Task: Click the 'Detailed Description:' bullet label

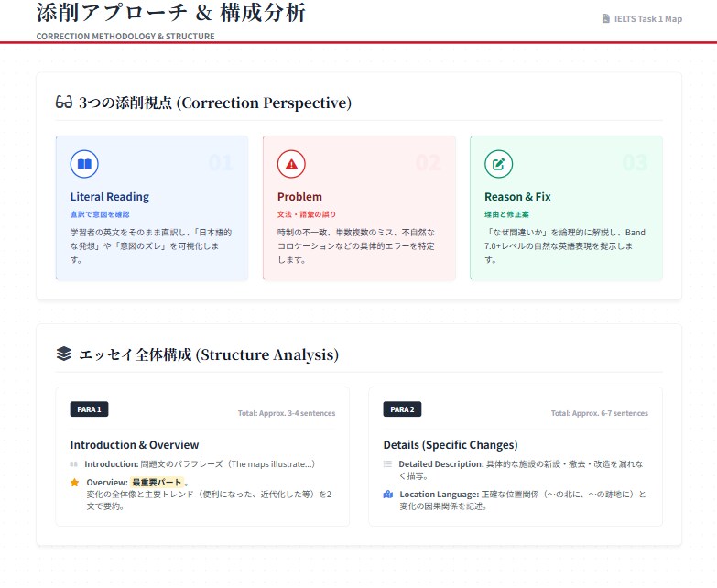Action: coord(441,464)
